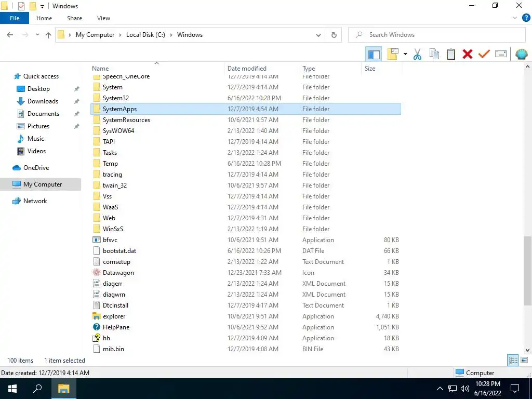This screenshot has width=532, height=399.
Task: Click Local Disk (C:) breadcrumb
Action: pos(145,35)
